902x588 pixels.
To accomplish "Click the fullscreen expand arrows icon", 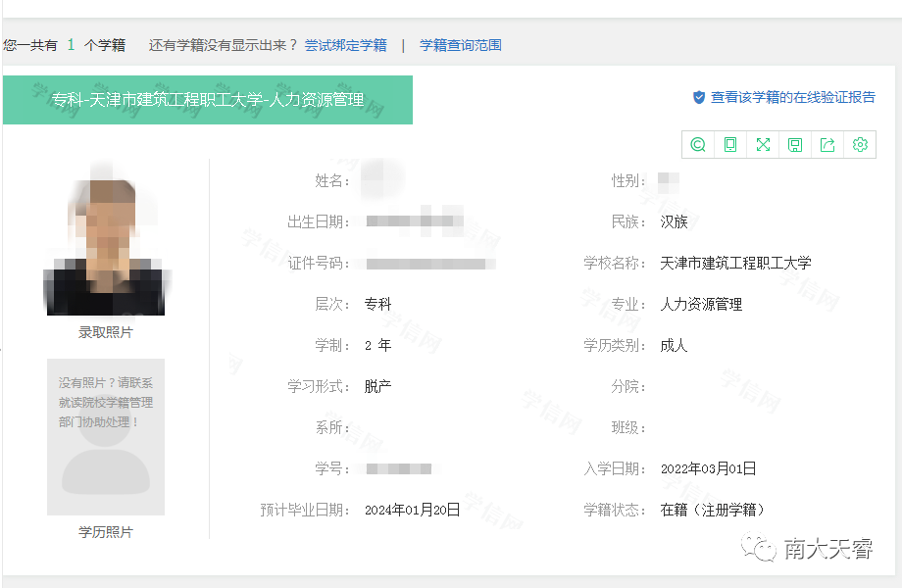I will 763,145.
